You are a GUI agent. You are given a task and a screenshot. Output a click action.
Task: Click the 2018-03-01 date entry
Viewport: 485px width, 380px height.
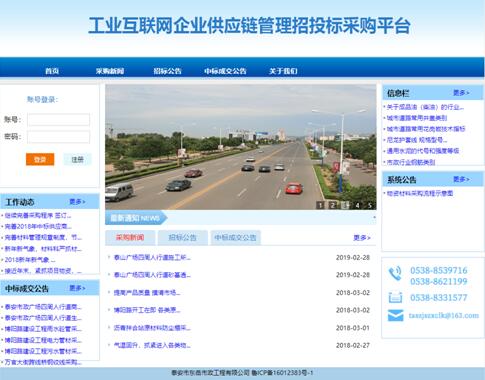[x=353, y=328]
